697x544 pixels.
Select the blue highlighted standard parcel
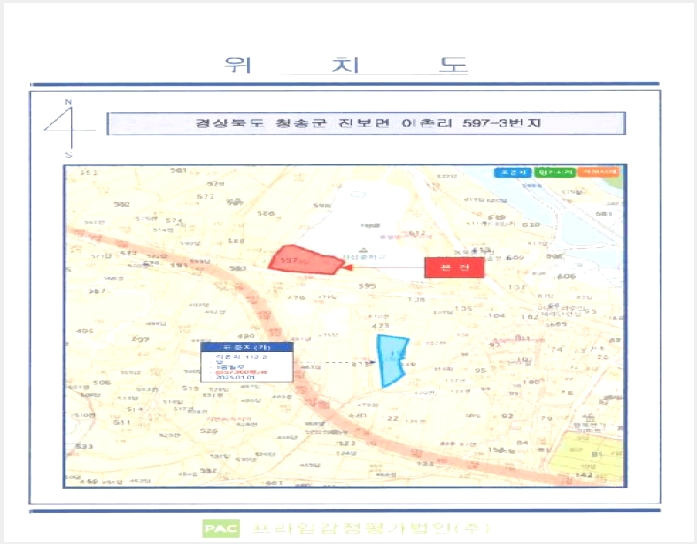(392, 361)
